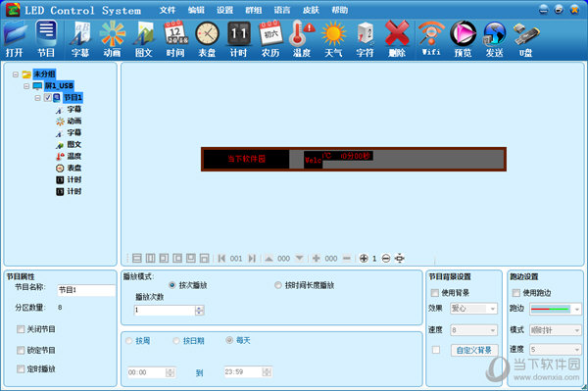
Task: Open the 设置 menu
Action: tap(225, 10)
